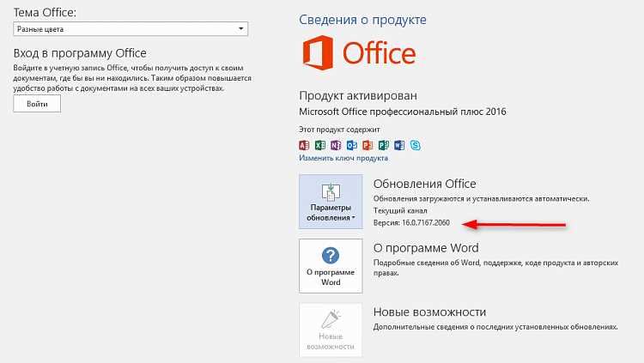Click the Access app icon

point(304,145)
